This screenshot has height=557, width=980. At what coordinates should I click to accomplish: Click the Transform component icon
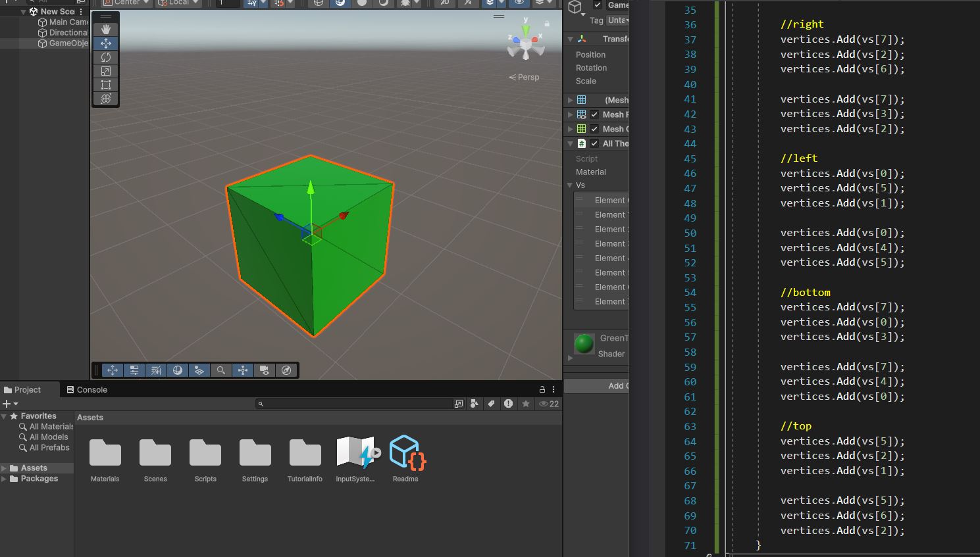pos(582,39)
